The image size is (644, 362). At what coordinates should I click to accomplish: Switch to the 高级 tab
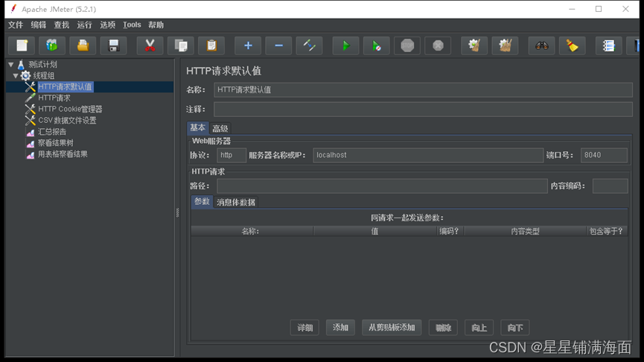click(x=220, y=129)
